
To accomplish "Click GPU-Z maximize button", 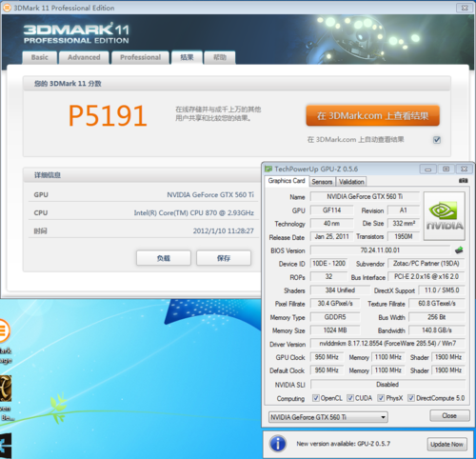I will [x=446, y=169].
